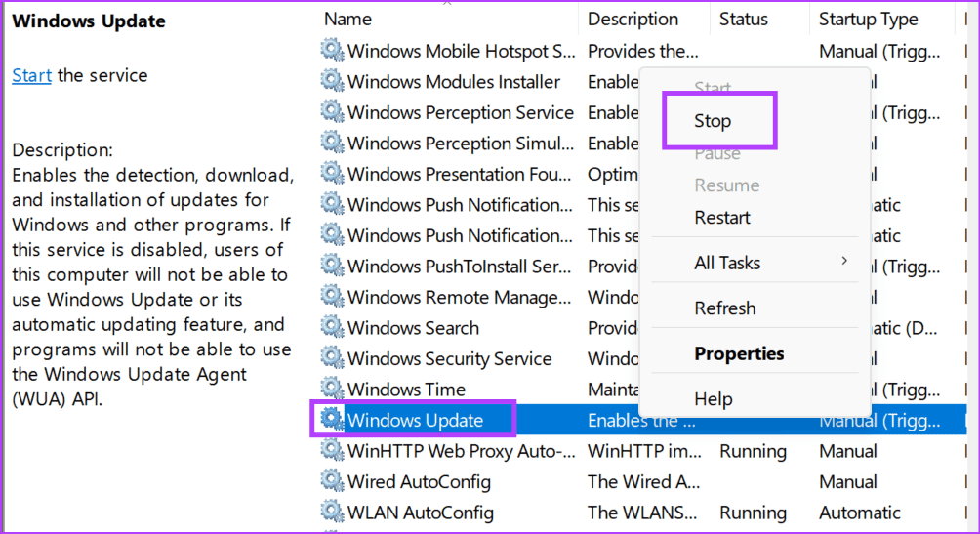Click 'Provides the...' description of Mobile Hotspot
The height and width of the screenshot is (534, 980).
point(642,51)
